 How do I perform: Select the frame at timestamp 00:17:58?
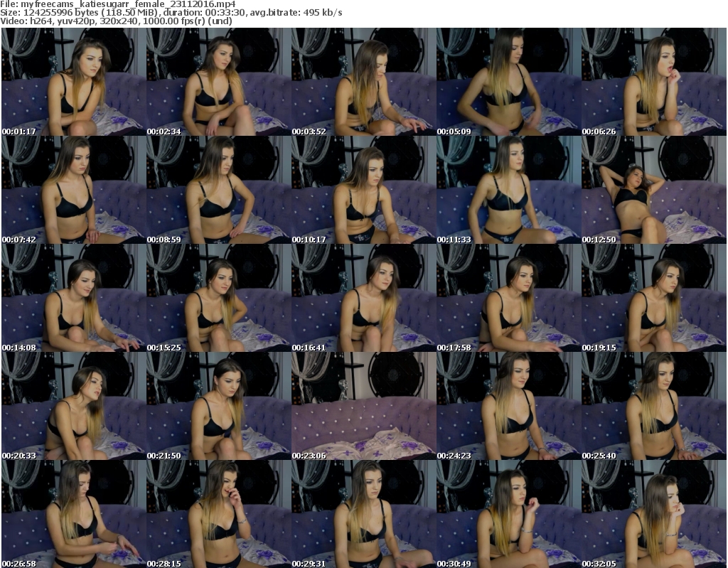coord(509,298)
